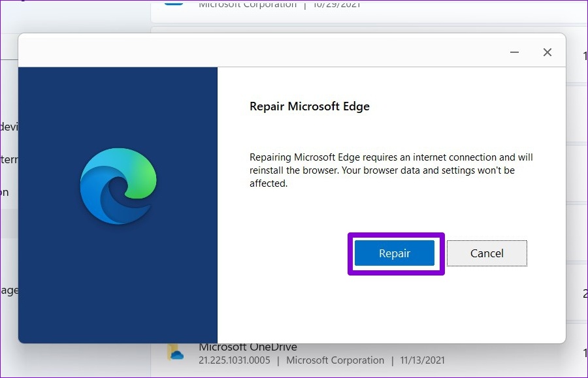Click the OneDrive install date "11/13/2021"
588x378 pixels.
point(422,360)
